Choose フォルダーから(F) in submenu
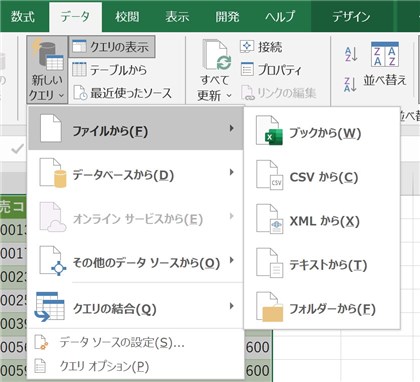The width and height of the screenshot is (420, 382). click(x=332, y=309)
